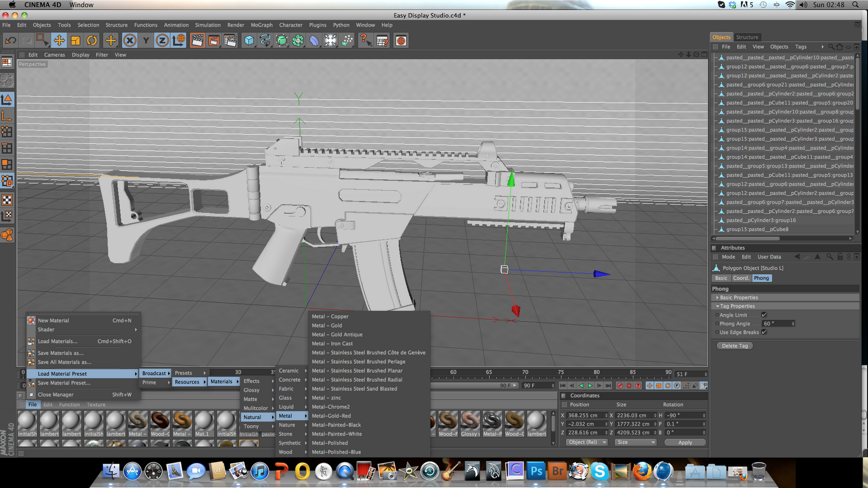Step the Phong Angle value

click(x=793, y=324)
